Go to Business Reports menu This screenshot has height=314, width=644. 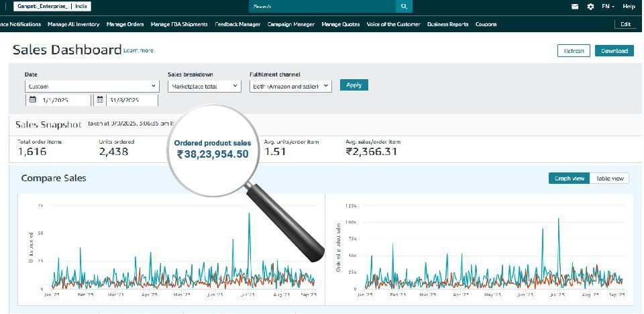point(447,24)
